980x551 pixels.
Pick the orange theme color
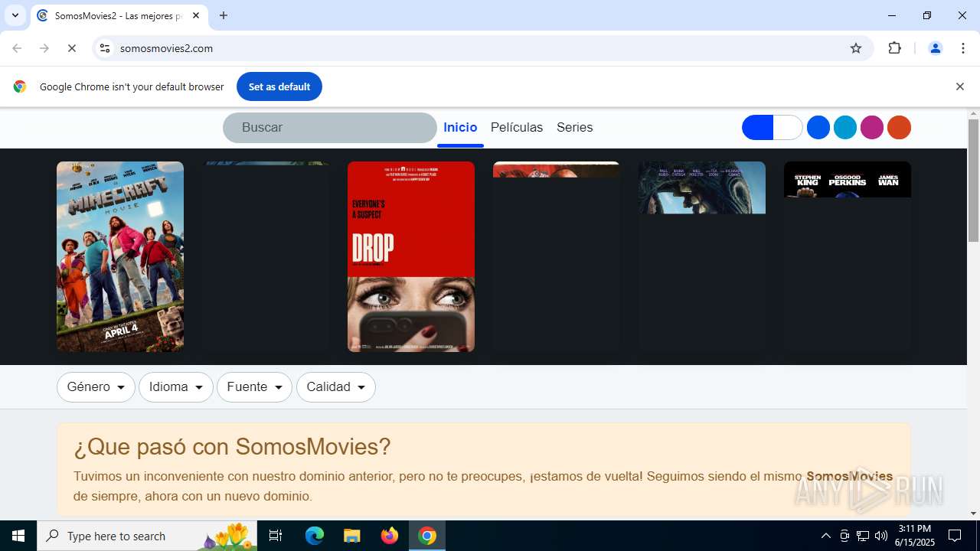[899, 128]
